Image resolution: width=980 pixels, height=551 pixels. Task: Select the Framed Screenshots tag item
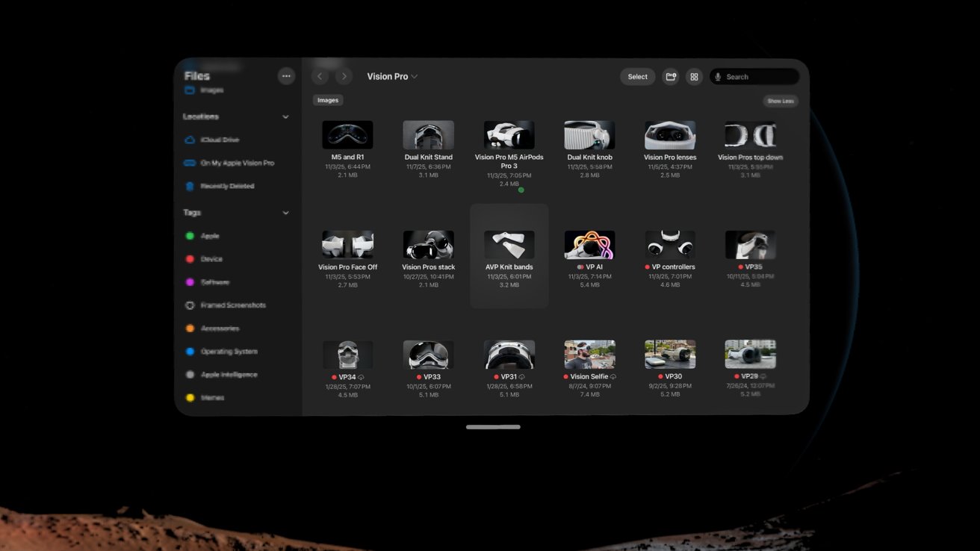click(x=232, y=305)
